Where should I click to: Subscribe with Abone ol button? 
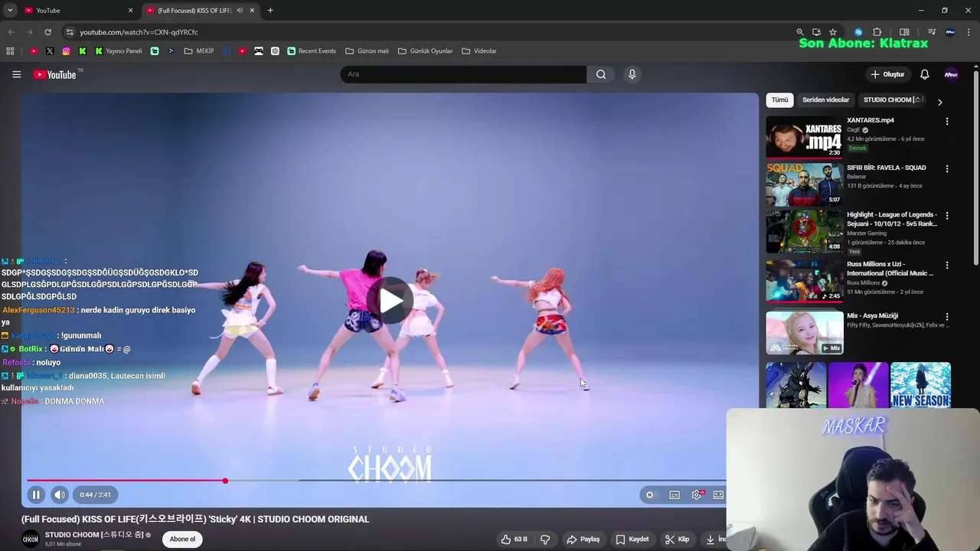[182, 539]
